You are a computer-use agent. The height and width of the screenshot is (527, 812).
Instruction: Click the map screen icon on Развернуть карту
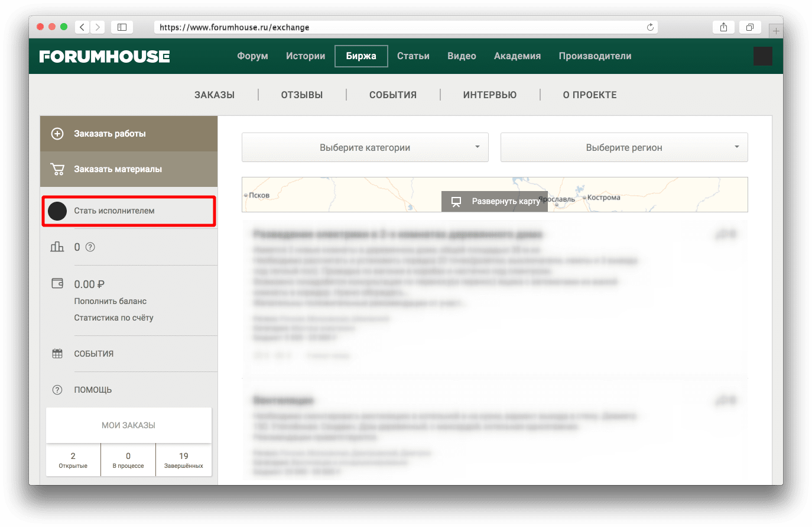pos(456,202)
